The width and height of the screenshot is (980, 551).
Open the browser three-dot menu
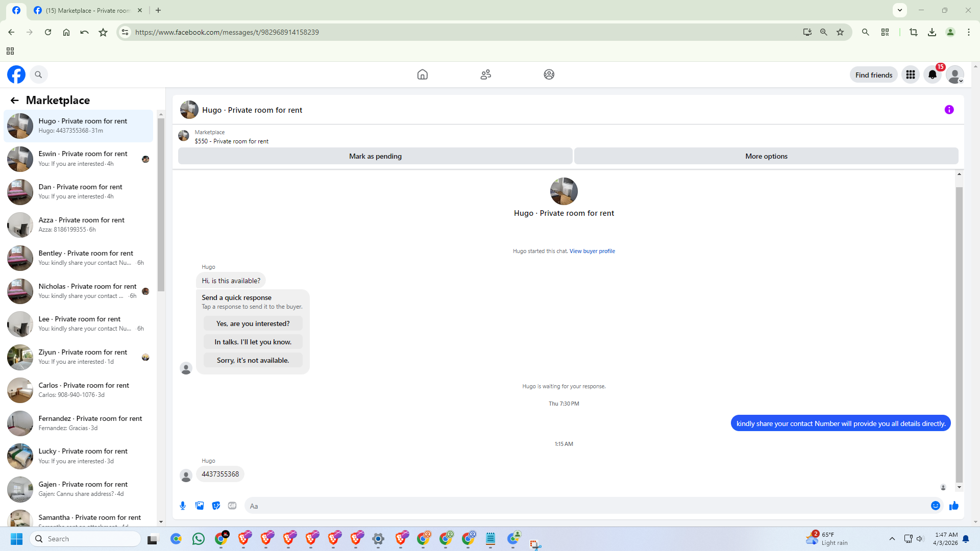pyautogui.click(x=969, y=32)
